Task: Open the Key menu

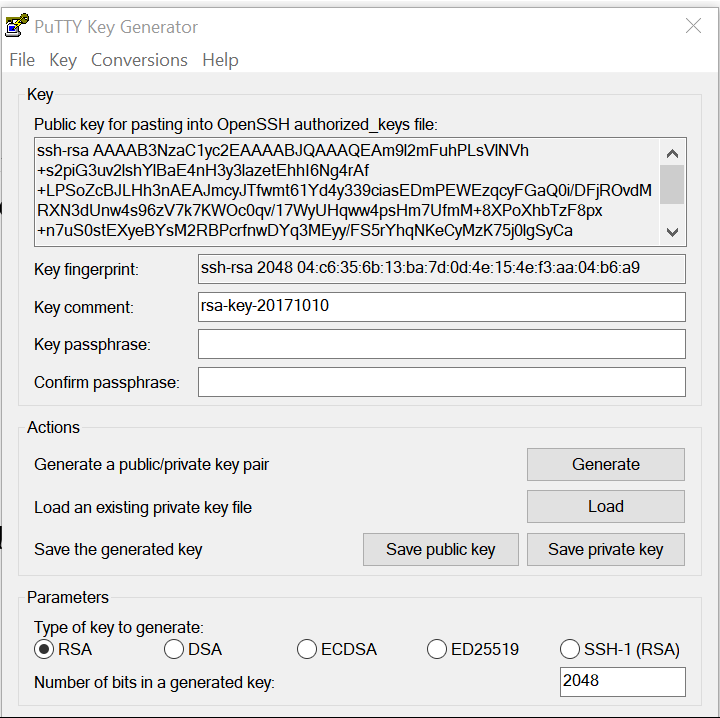Action: point(63,60)
